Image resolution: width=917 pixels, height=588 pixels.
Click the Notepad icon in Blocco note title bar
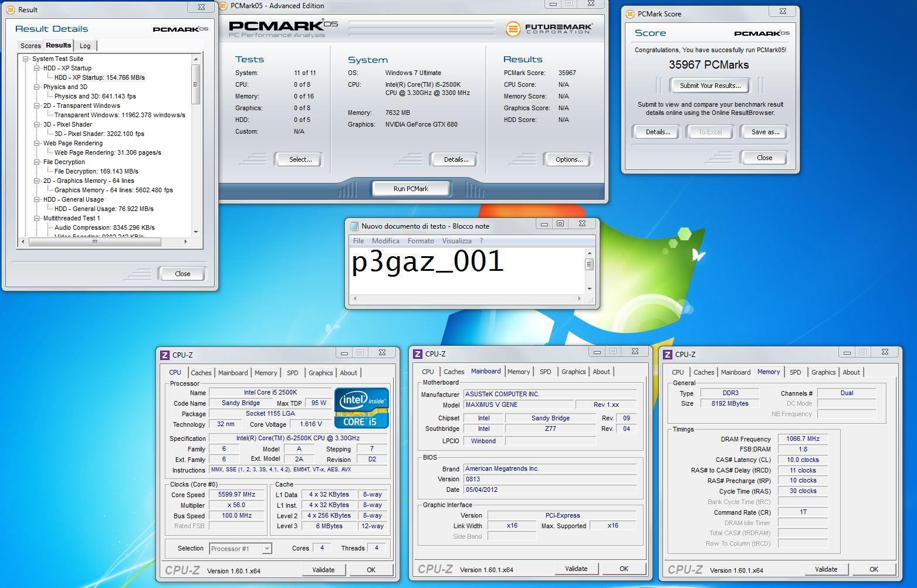pos(354,226)
